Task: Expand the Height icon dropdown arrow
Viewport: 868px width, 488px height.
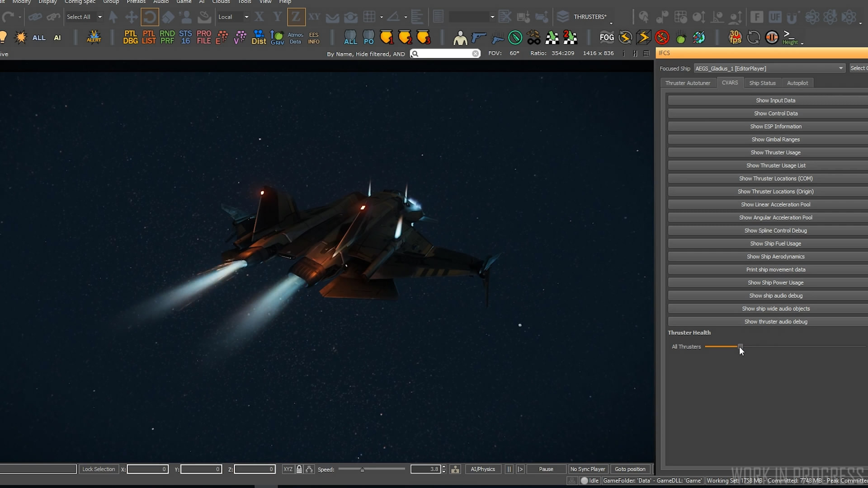Action: [802, 43]
